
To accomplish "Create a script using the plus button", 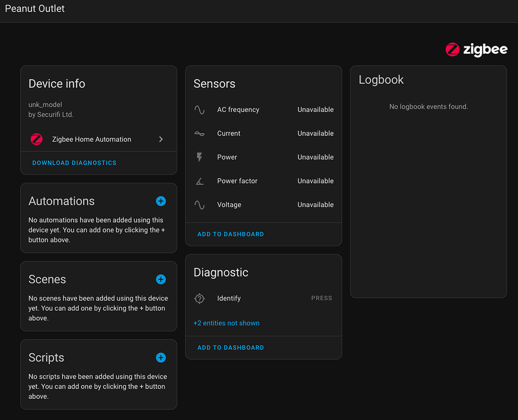I will click(161, 357).
